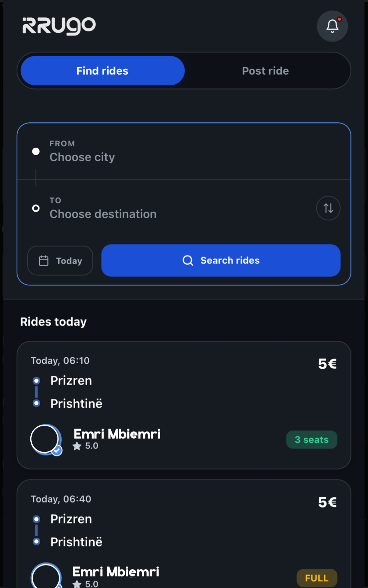368x588 pixels.
Task: Open the 06:40 Prizren to Prishtinë ride
Action: point(184,531)
